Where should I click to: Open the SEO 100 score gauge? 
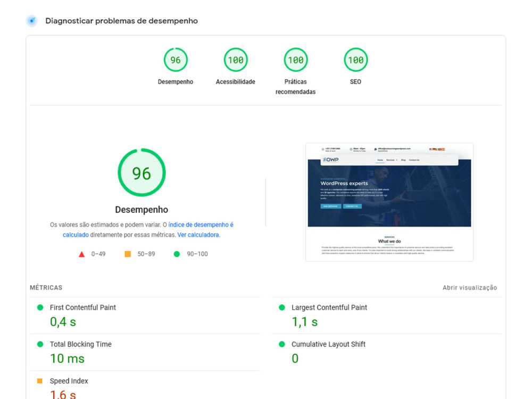pyautogui.click(x=355, y=60)
